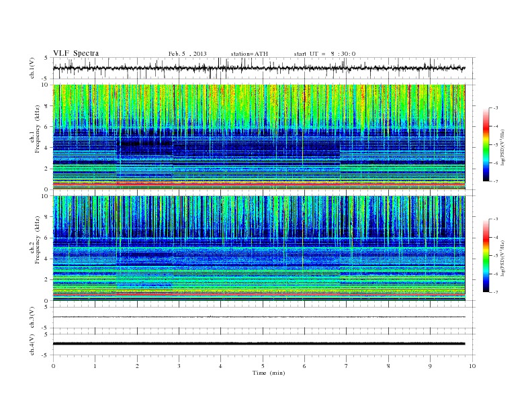Image resolution: width=532 pixels, height=411 pixels.
Task: Click the -7 tick on ch.2 colorbar
Action: tap(496, 292)
